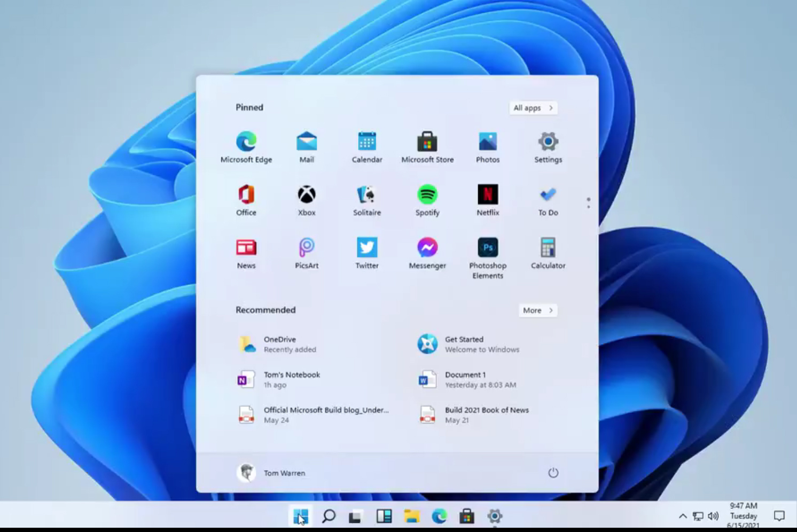Go to next pinned apps page dots
Viewport: 797px width, 532px height.
pyautogui.click(x=588, y=203)
